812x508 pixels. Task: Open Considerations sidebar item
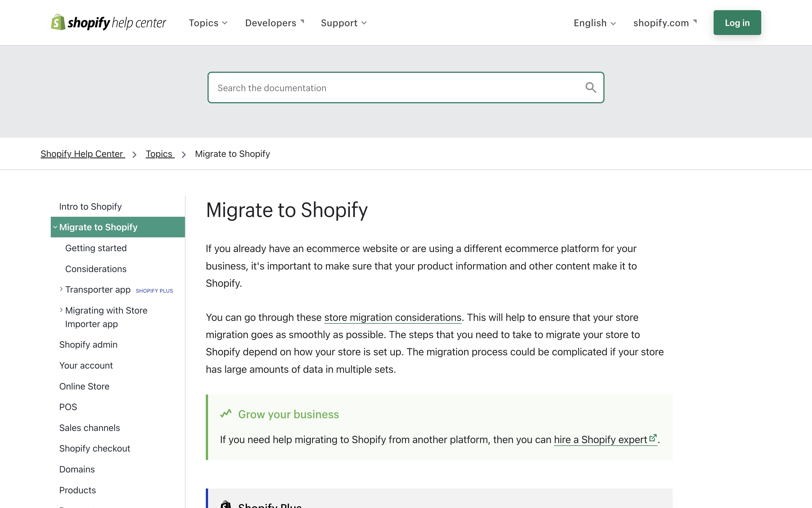pos(96,269)
